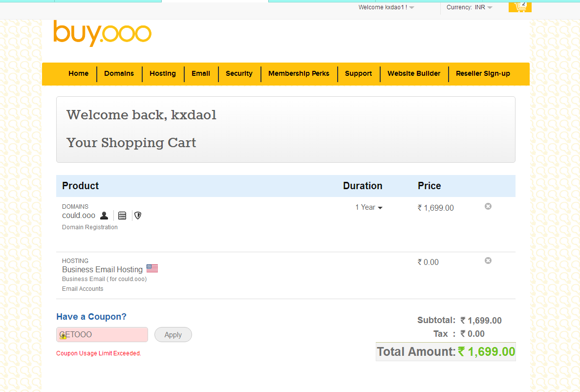
Task: Open the Security menu
Action: coord(239,74)
